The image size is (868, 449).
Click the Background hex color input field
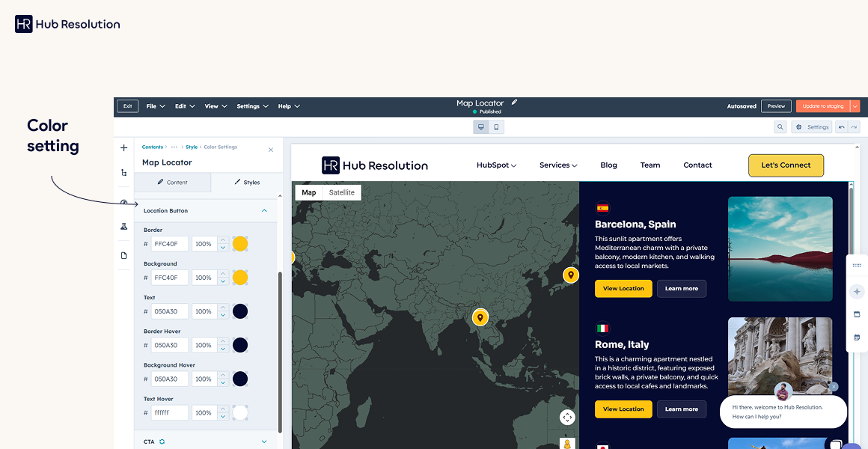pyautogui.click(x=169, y=278)
